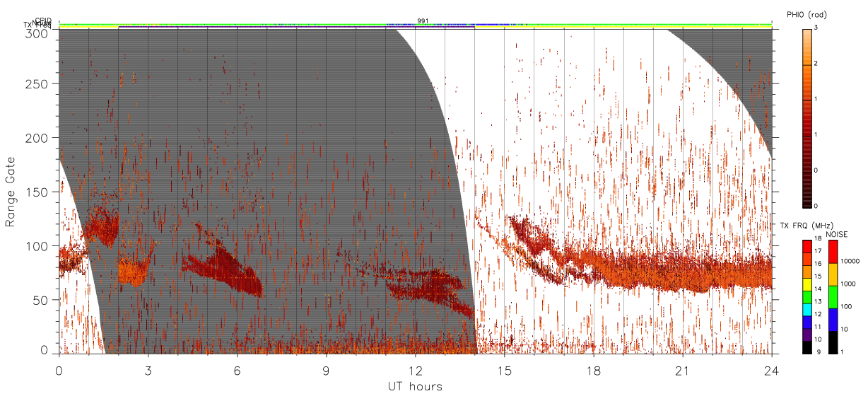Select the black swatch in NOISE legend
The width and height of the screenshot is (868, 401).
click(x=833, y=342)
